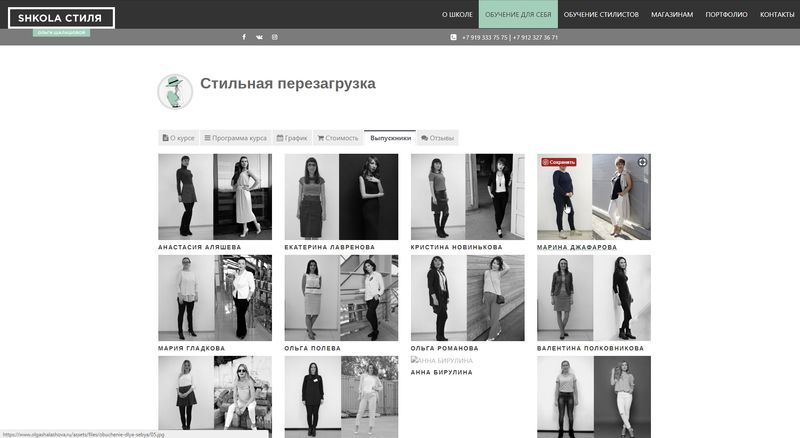Viewport: 800px width, 438px height.
Task: Click the Марина Джафарова name link
Action: (x=577, y=247)
